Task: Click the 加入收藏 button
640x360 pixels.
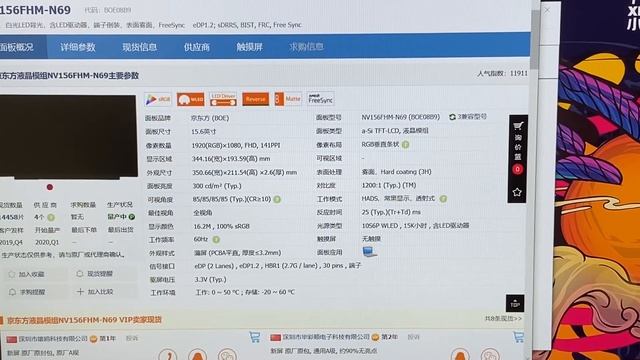Action: (x=31, y=274)
